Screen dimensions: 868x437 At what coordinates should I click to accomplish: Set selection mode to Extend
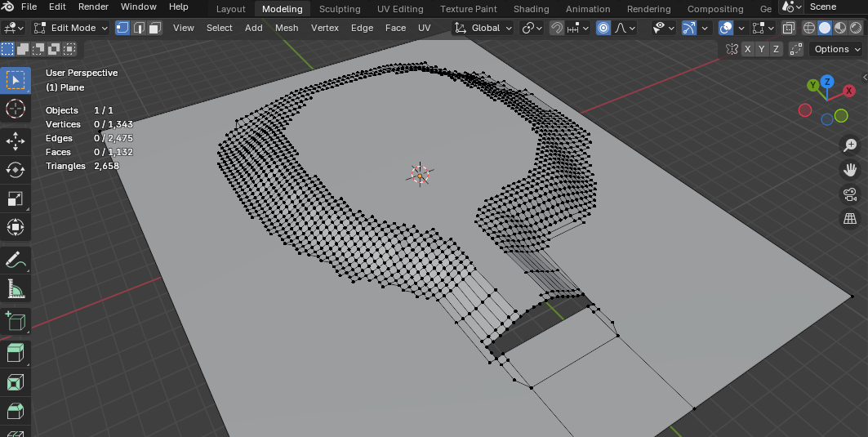click(x=23, y=49)
